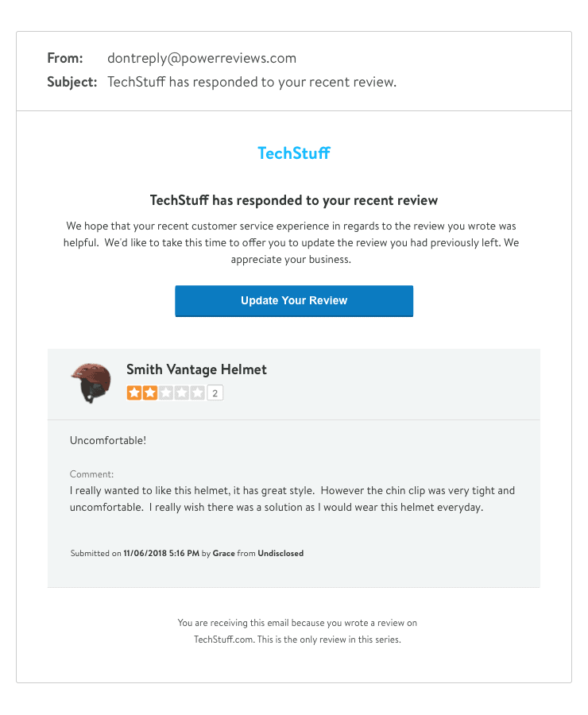Click the fourth (empty) rating star

point(182,392)
